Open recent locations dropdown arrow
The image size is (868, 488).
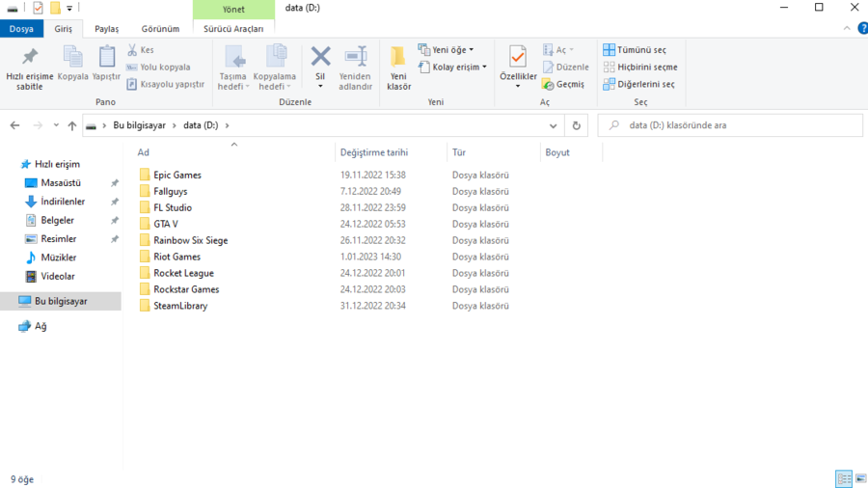[x=56, y=125]
